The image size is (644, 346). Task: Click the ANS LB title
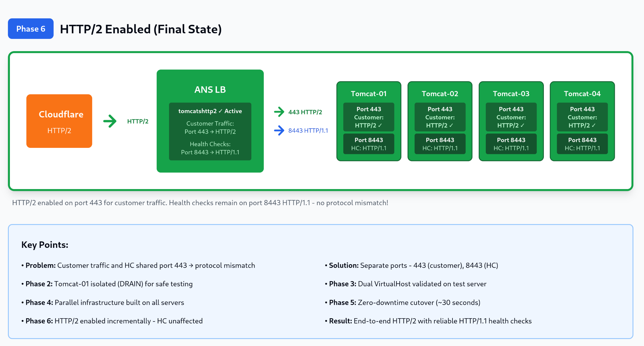pos(210,89)
